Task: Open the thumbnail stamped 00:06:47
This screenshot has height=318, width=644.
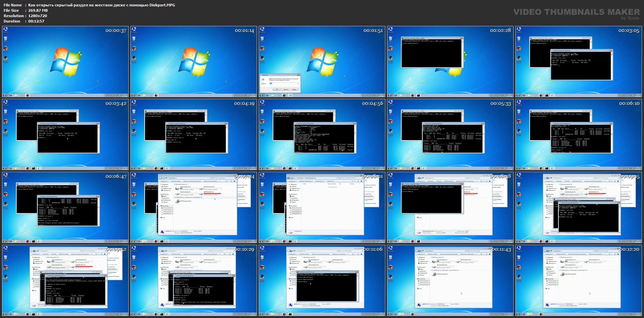Action: pos(65,208)
